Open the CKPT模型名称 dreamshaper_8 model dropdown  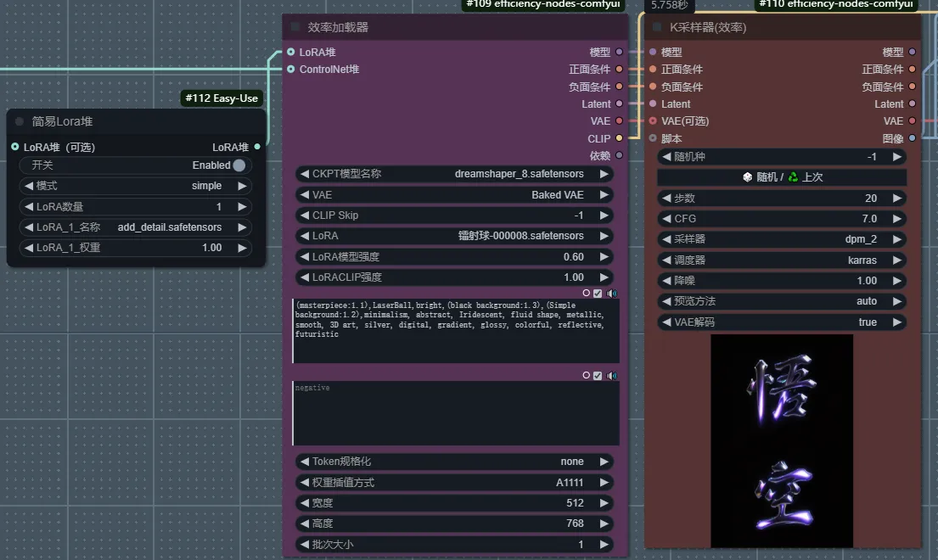click(x=454, y=174)
